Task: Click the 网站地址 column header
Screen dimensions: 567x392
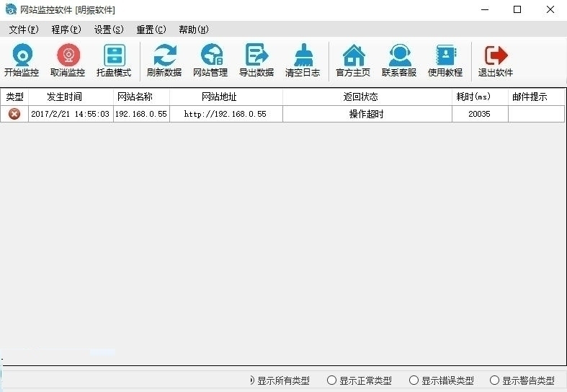Action: [226, 97]
